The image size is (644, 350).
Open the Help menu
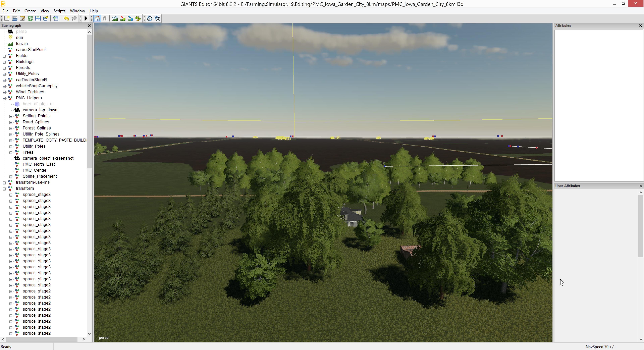click(x=94, y=11)
